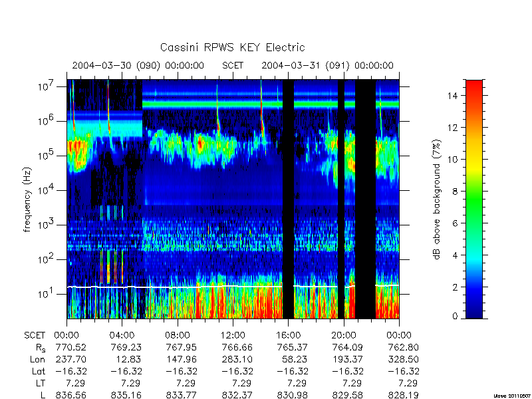Click the Lat row label
This screenshot has width=532, height=399.
pos(39,372)
